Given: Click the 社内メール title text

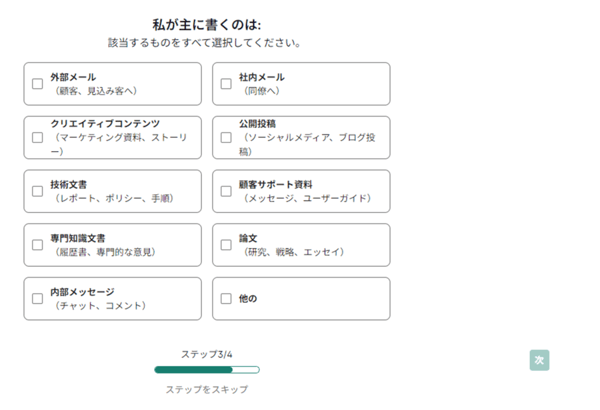Looking at the screenshot, I should 262,77.
